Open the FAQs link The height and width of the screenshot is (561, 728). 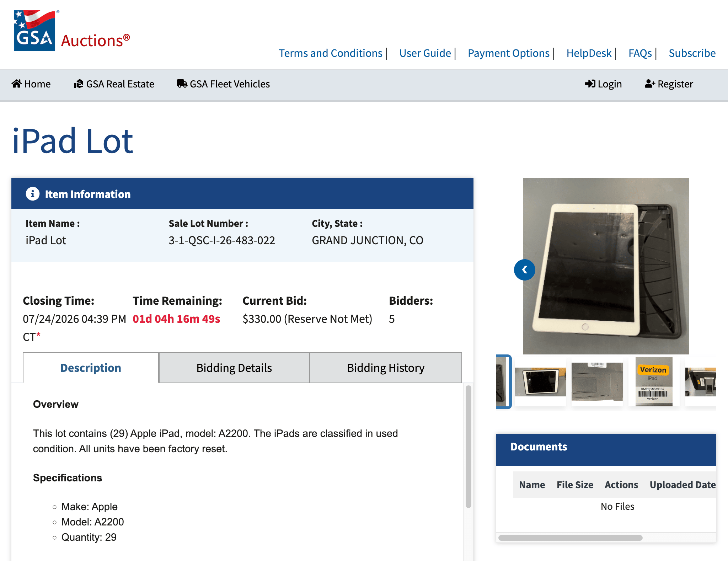(x=640, y=53)
